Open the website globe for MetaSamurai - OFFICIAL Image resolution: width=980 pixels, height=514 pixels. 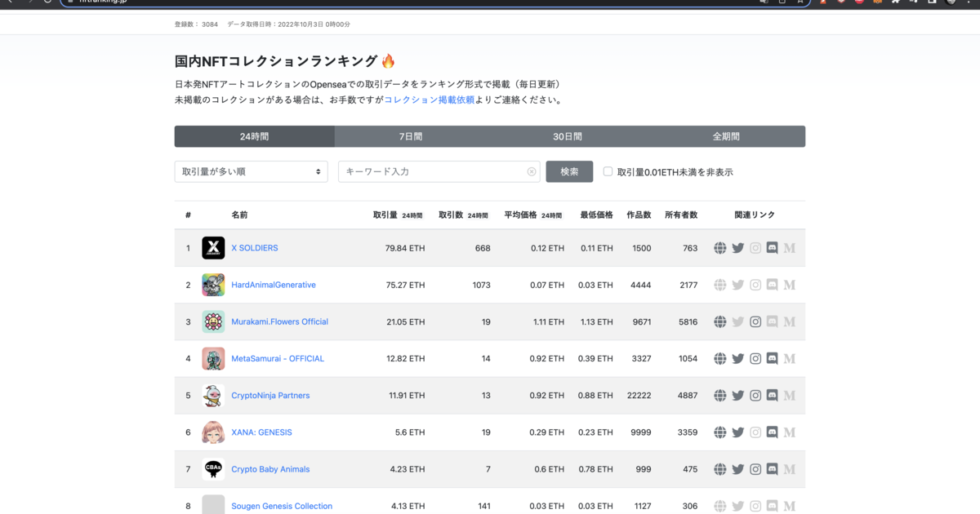(719, 358)
